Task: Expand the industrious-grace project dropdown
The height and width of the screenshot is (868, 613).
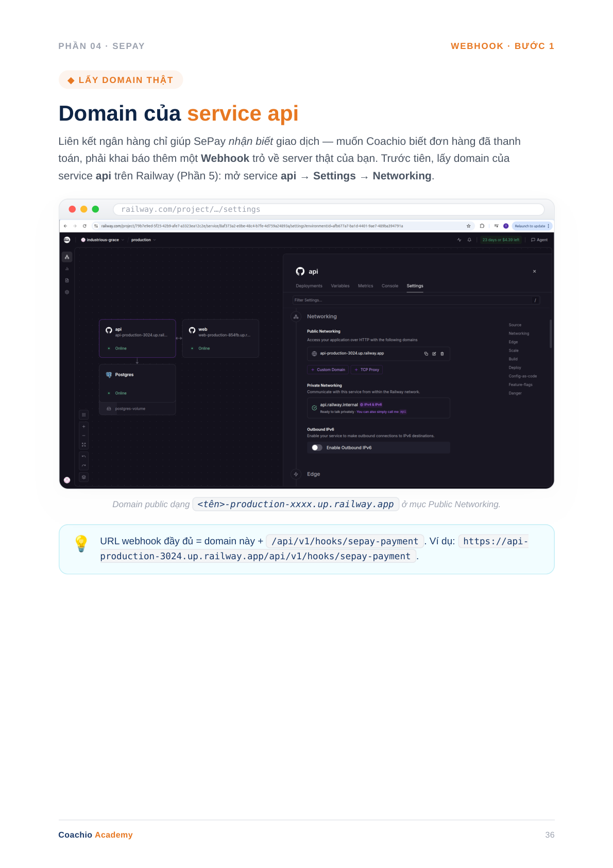Action: [x=103, y=240]
